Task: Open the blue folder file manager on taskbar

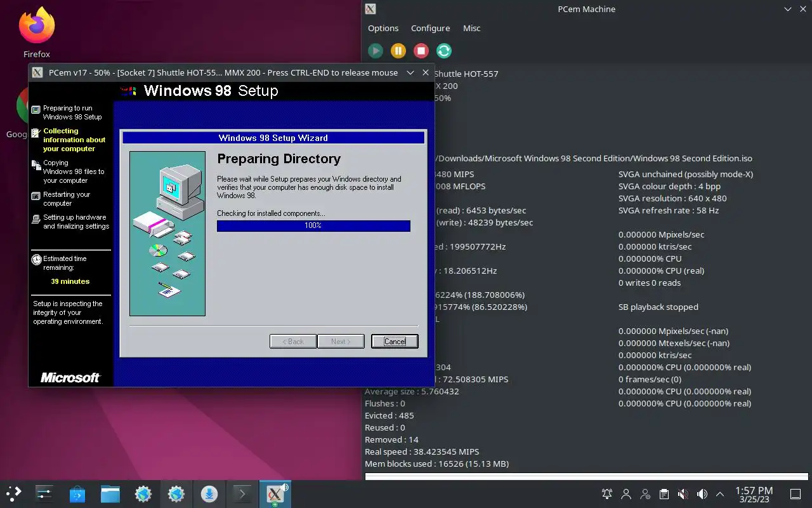Action: click(110, 493)
